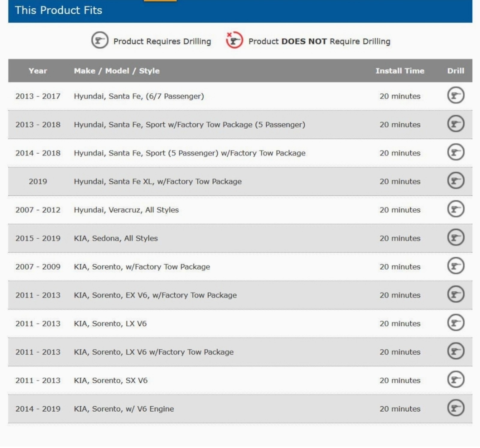
Task: Select KIA, Sorento, EX V6, w/Factory Tow Package
Action: tap(155, 295)
